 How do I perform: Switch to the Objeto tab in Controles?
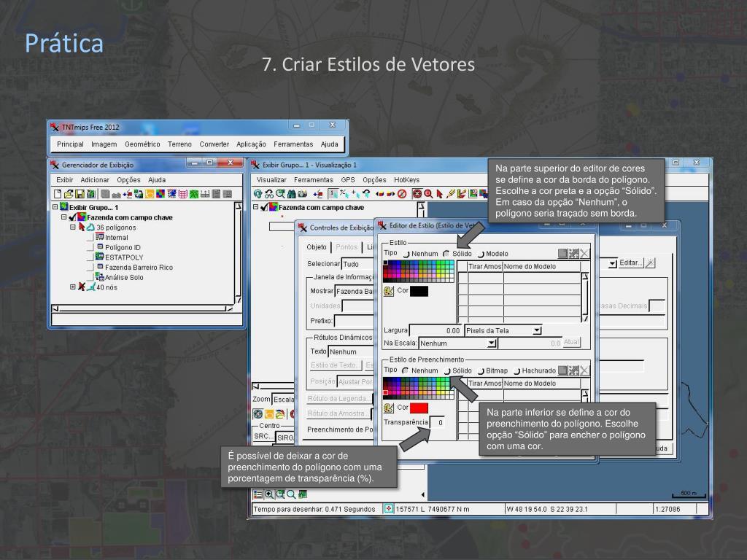[x=317, y=247]
